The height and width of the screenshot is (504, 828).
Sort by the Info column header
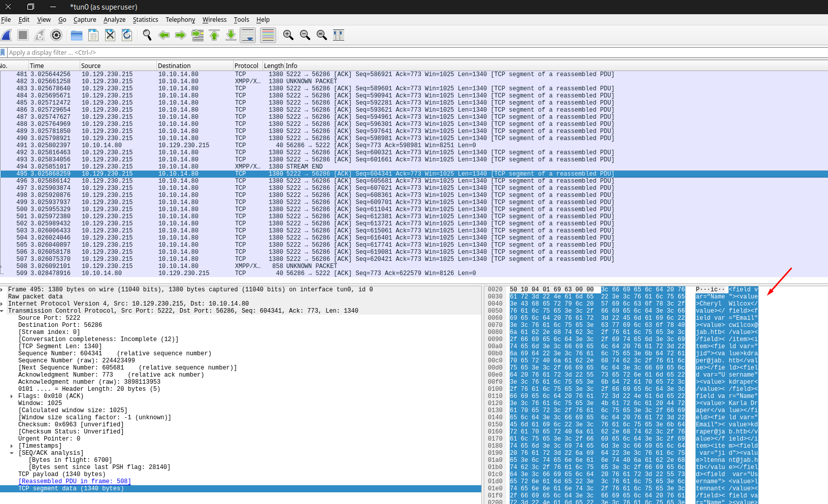pos(556,66)
